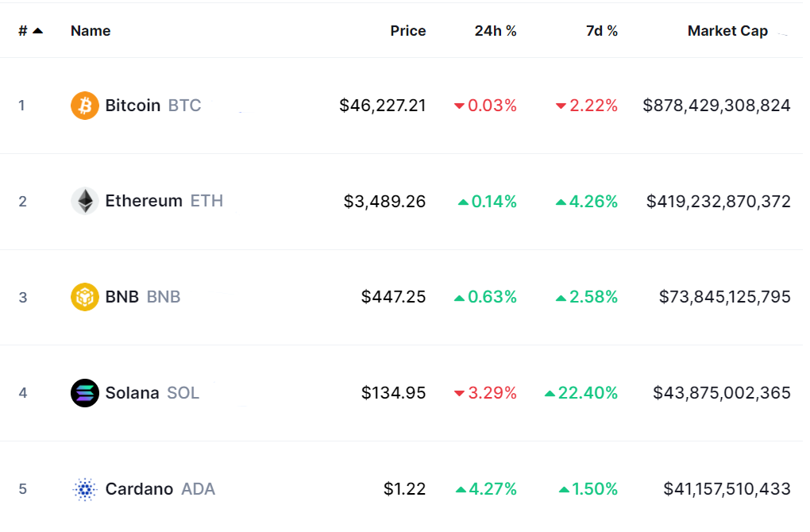Click the Ethereum logo icon
Screen dimensions: 810x532
click(x=85, y=201)
